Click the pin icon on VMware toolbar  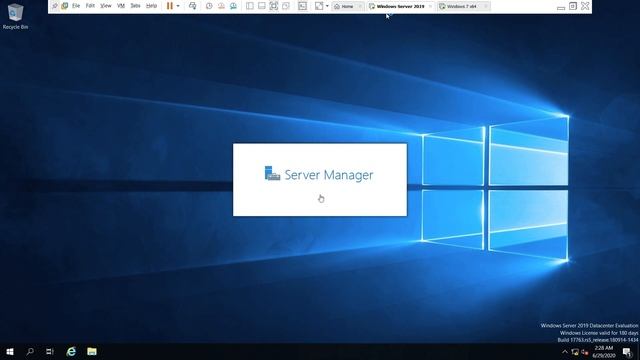point(55,6)
